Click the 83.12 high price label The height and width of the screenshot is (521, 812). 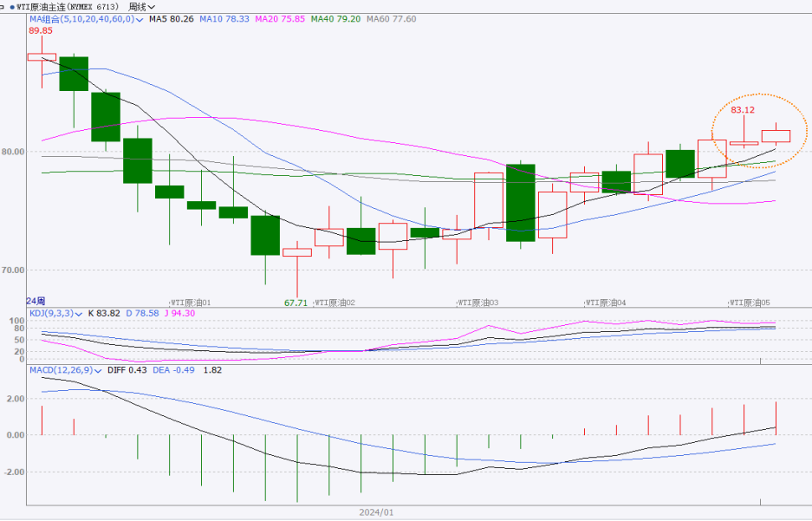coord(743,110)
